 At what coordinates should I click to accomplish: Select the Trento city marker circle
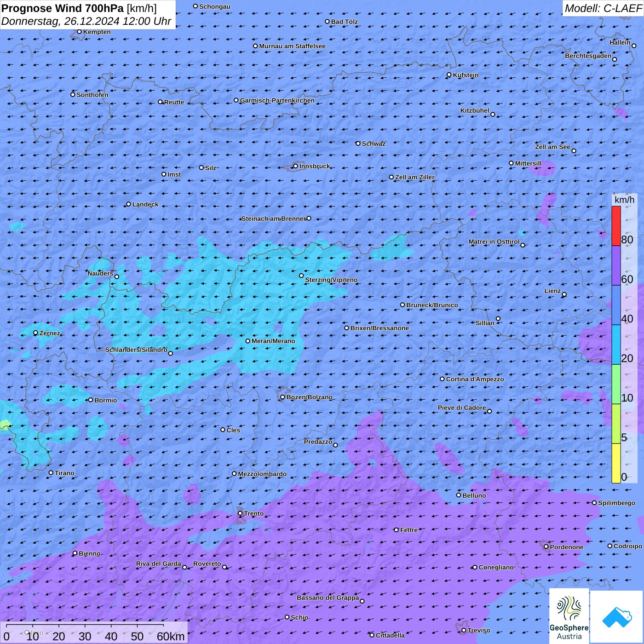240,513
